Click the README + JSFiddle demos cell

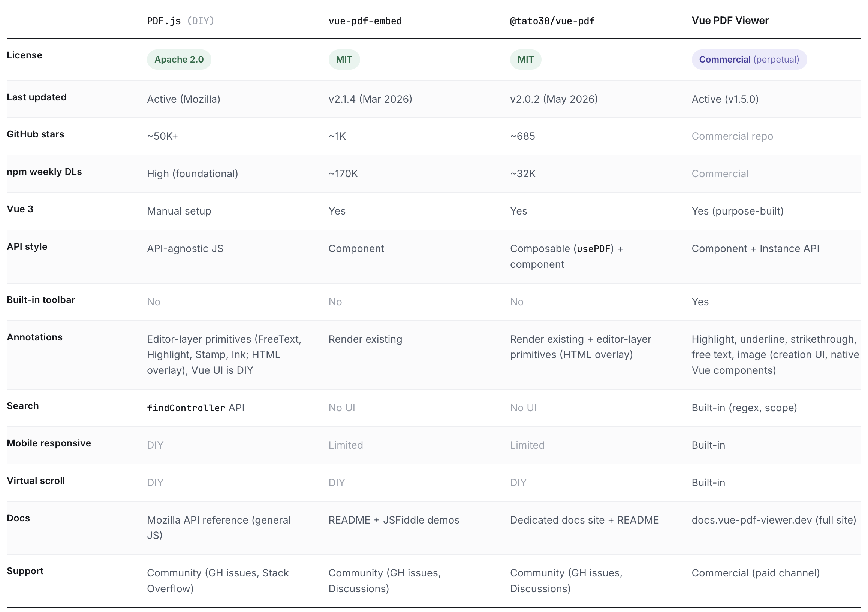(x=394, y=520)
